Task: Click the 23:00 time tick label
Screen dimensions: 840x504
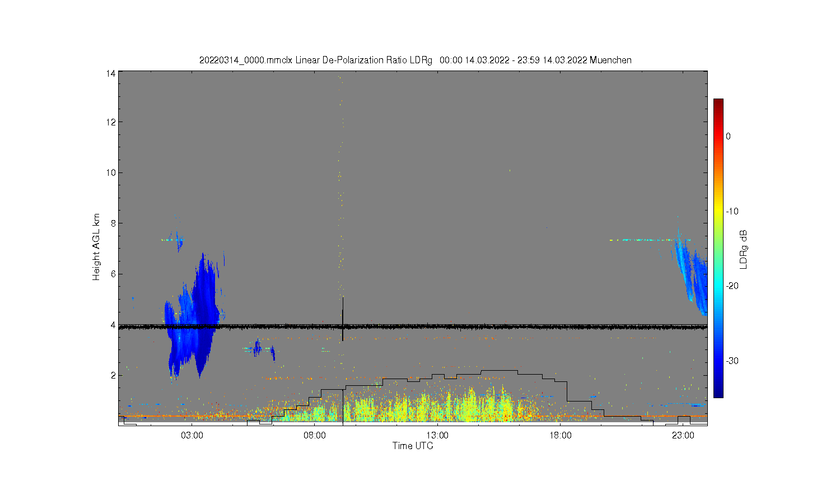Action: click(683, 436)
